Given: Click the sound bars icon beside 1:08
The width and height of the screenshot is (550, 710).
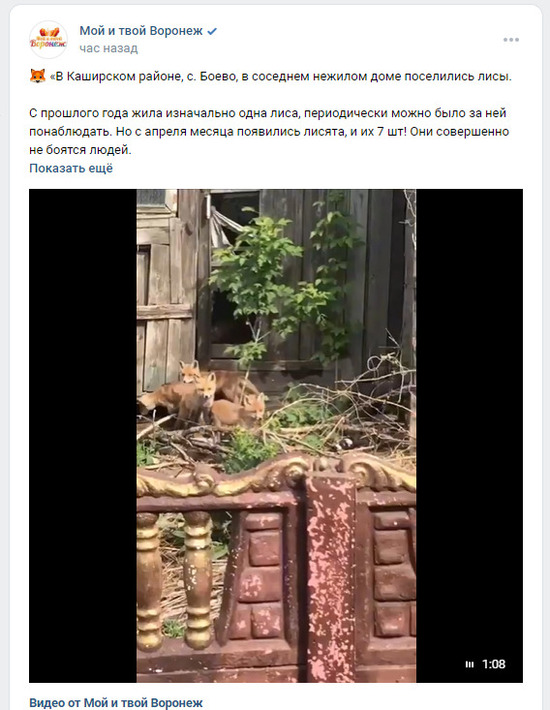Looking at the screenshot, I should (x=469, y=664).
